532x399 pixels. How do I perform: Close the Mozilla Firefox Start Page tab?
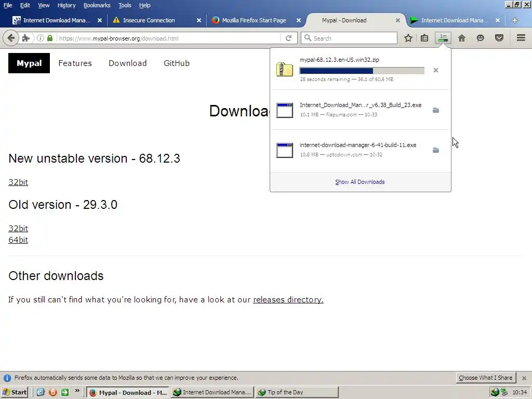[x=299, y=20]
